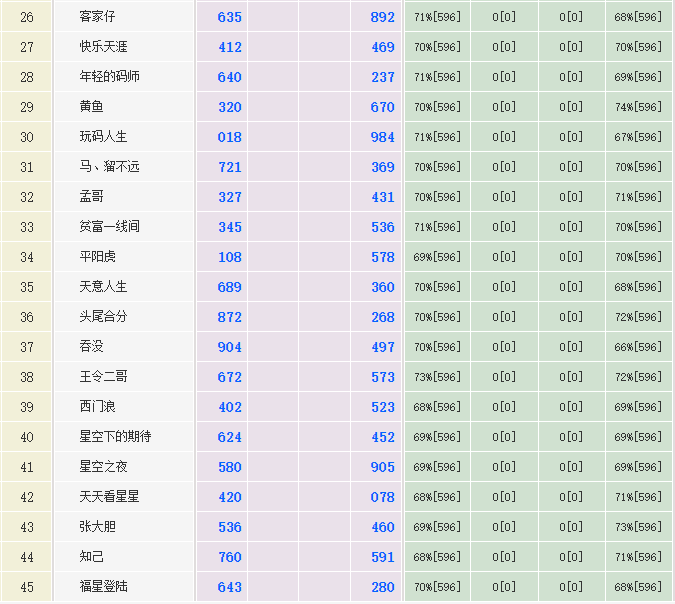
Task: Click number 360 in 天意人生 row
Action: pyautogui.click(x=383, y=287)
